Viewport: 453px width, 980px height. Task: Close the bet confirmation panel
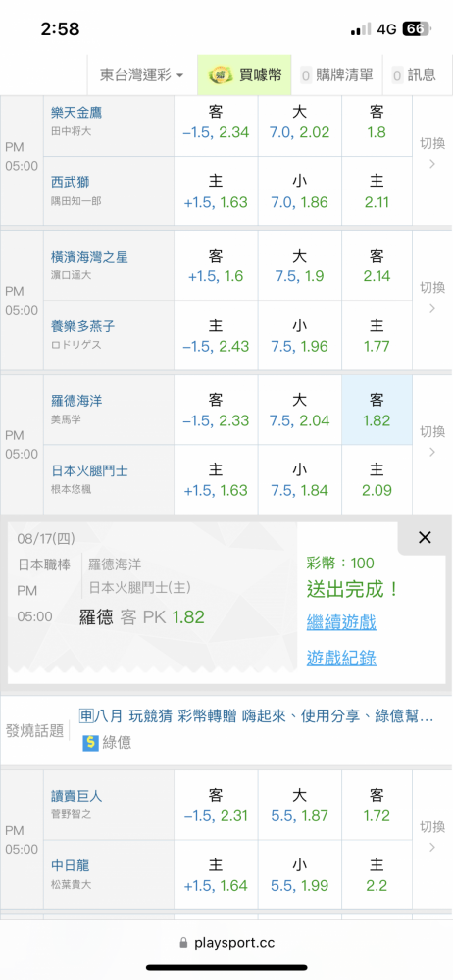click(425, 537)
